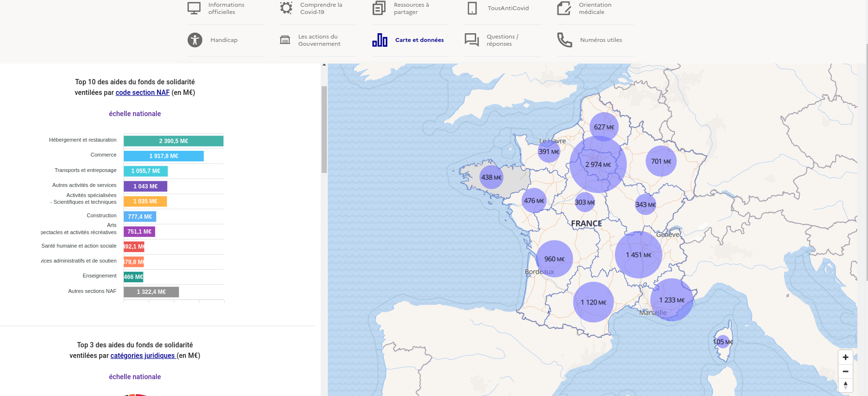Click the virus icon for Comprendre la Covid-19

[286, 8]
